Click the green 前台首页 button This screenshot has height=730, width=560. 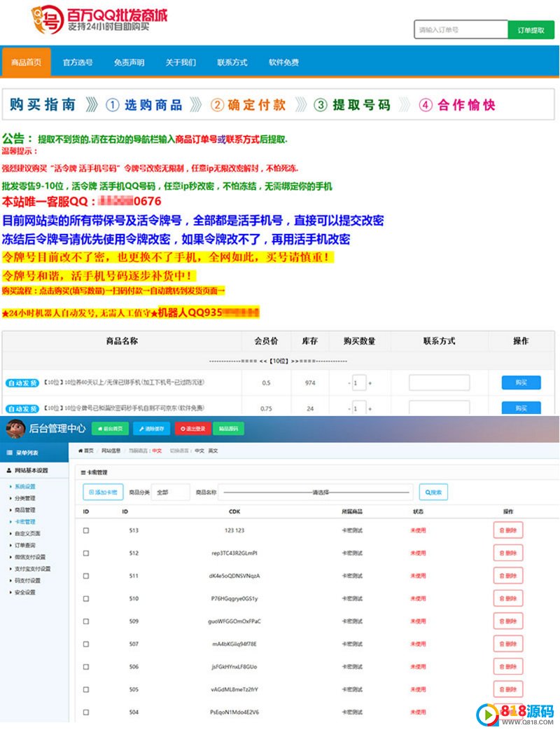(110, 429)
